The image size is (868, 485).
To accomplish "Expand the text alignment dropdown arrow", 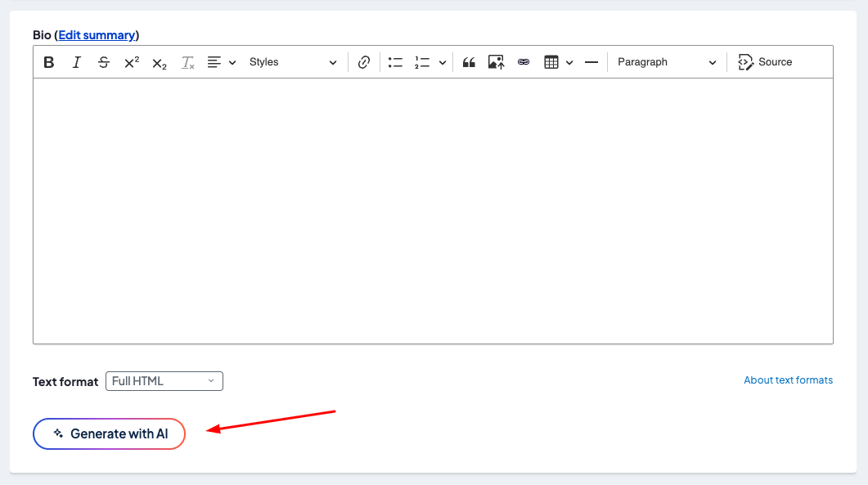I will tap(232, 62).
